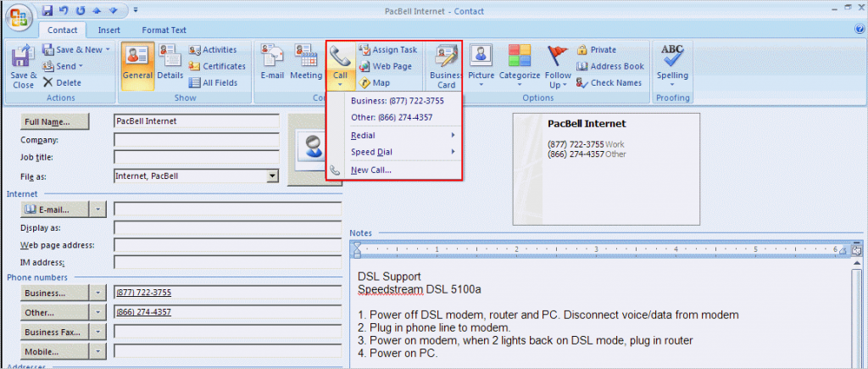Click the Other... phone button
This screenshot has width=868, height=369.
pos(55,312)
